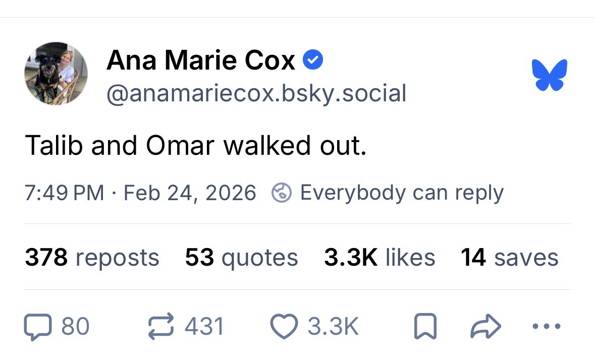Click the "Everybody can reply" label
Screen dimensions: 595x364
(x=402, y=193)
